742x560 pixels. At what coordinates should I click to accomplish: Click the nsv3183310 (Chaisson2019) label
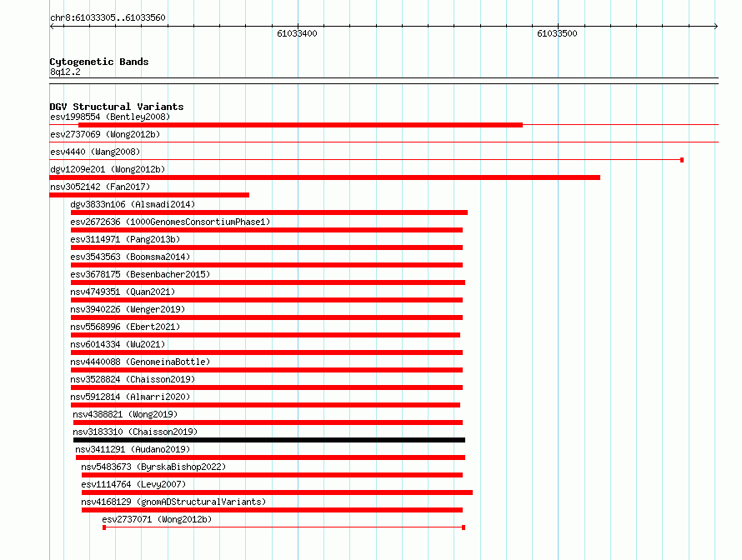[135, 432]
